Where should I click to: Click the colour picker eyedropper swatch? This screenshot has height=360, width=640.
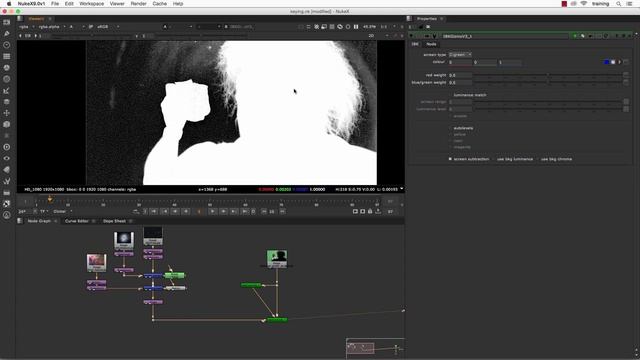[x=613, y=62]
